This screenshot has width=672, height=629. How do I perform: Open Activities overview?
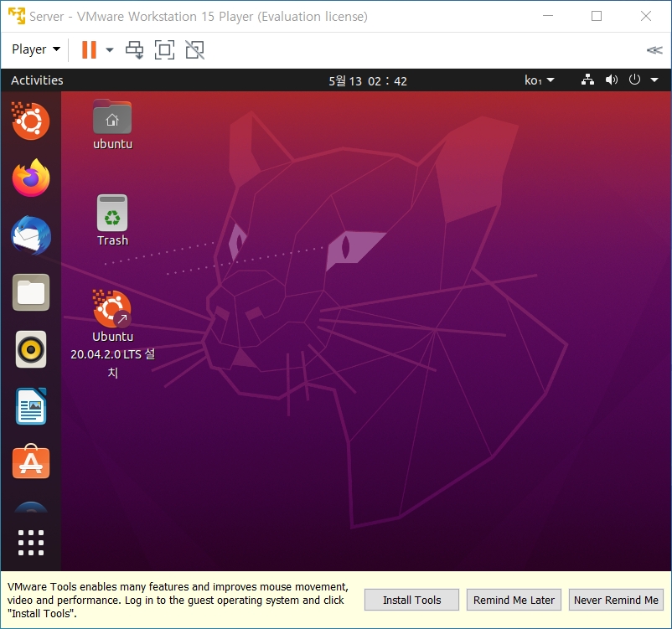tap(37, 80)
